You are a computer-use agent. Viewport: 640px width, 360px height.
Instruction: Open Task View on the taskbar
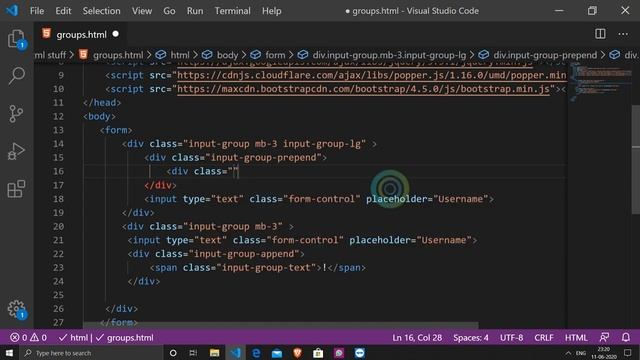pos(193,353)
